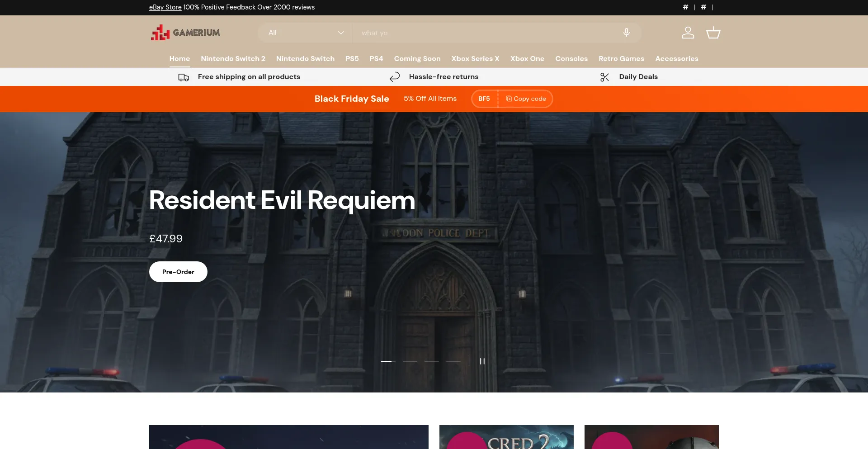Click the free shipping truck icon
This screenshot has height=449, width=868.
point(183,77)
